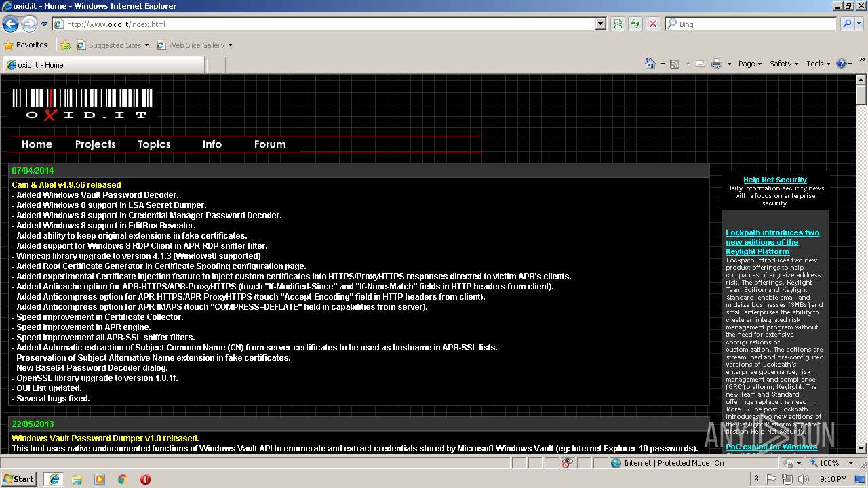Stop loading with the red X icon
868x488 pixels.
click(653, 24)
